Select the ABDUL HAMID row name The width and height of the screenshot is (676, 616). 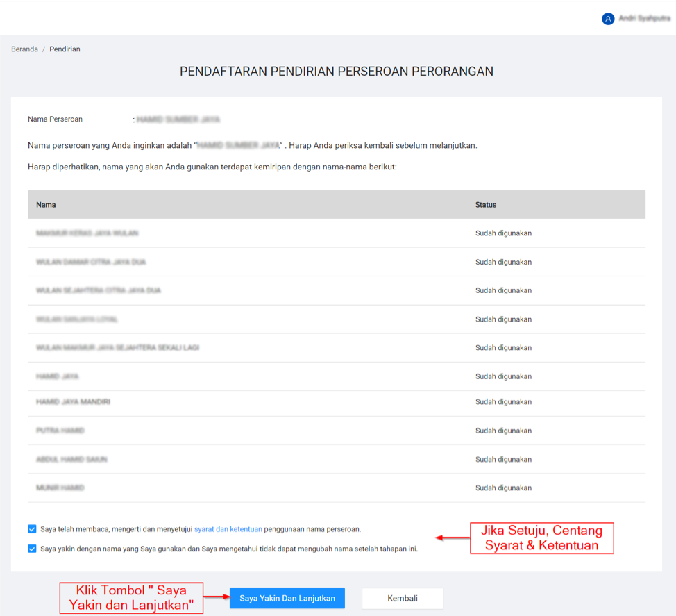pos(71,460)
